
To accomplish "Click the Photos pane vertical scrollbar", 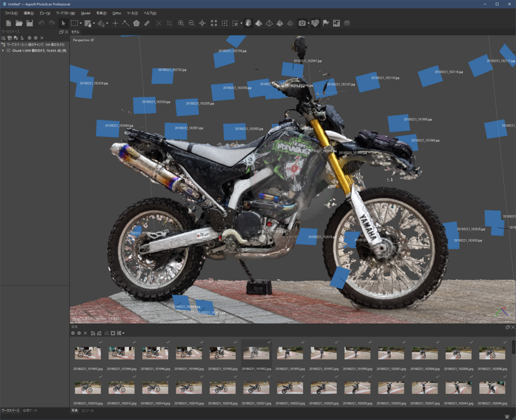I will [x=513, y=373].
